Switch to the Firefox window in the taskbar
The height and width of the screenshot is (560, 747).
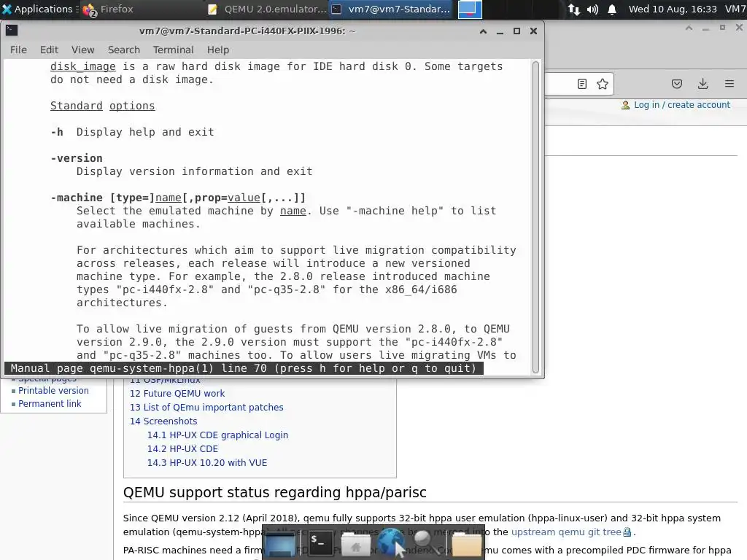pos(109,9)
